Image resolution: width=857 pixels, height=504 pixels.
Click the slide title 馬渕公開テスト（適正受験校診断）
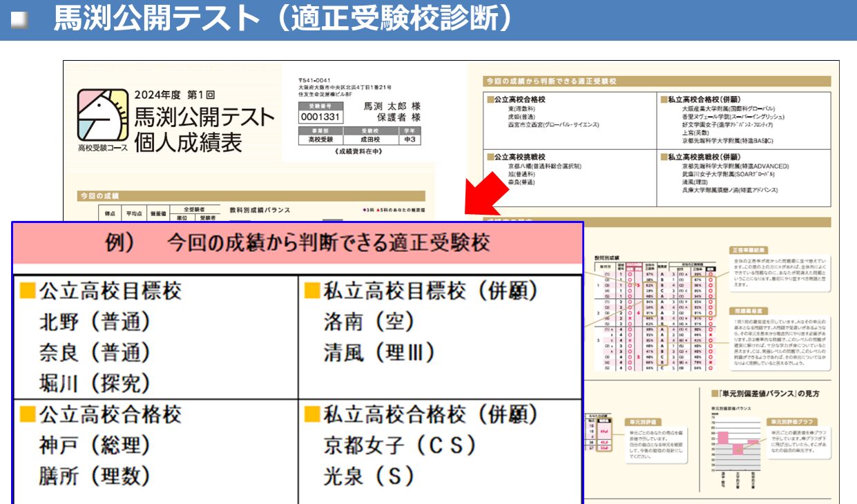[x=283, y=19]
